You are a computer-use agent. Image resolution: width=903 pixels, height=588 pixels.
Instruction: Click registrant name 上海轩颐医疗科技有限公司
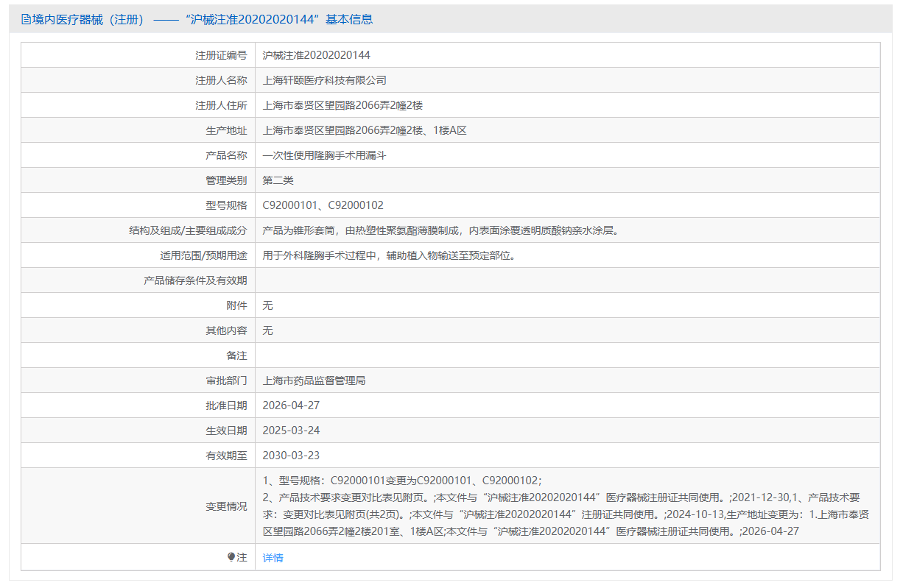325,80
